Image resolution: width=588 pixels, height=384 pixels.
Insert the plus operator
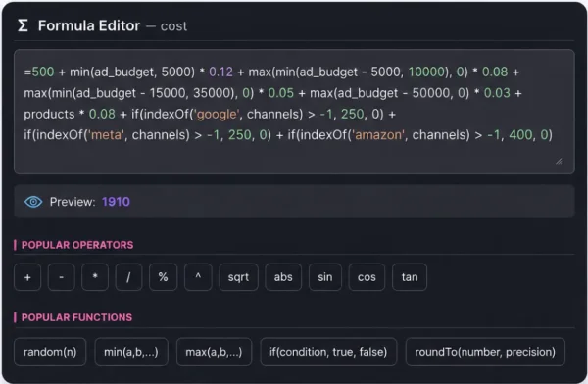coord(27,277)
